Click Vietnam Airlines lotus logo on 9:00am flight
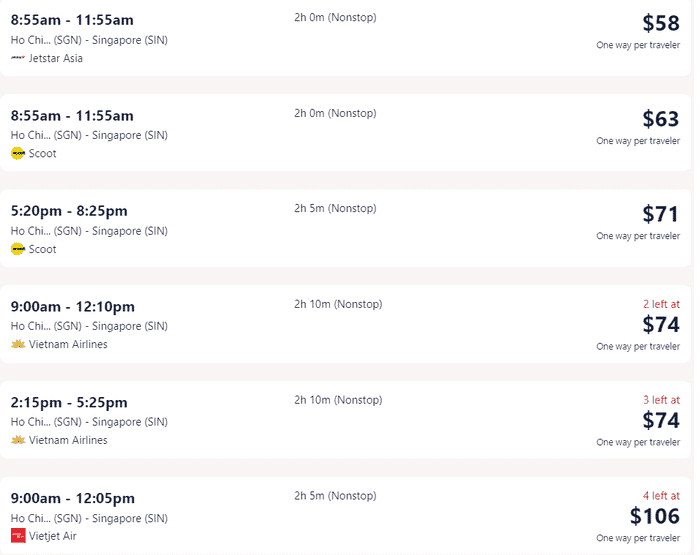This screenshot has height=555, width=700. 18,344
